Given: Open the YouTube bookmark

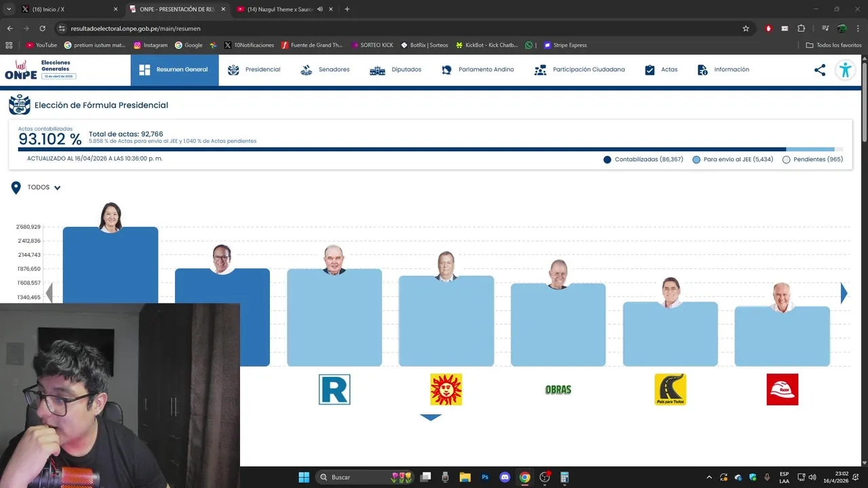Looking at the screenshot, I should (x=41, y=45).
